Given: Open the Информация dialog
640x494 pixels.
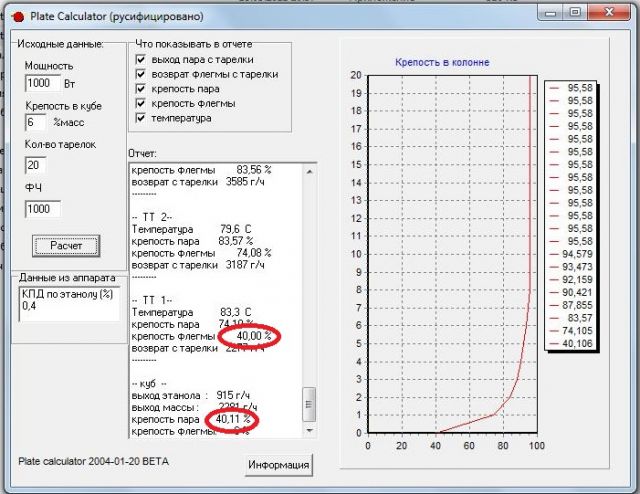Looking at the screenshot, I should (279, 464).
